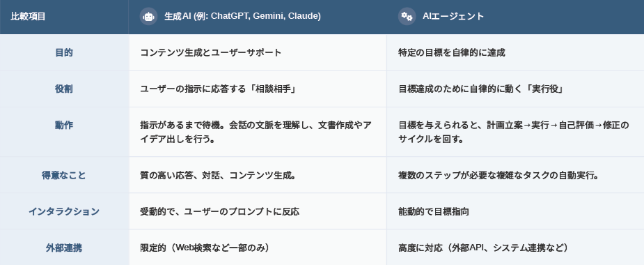Select the インタラクション row label
Screen dimensions: 644x265
tap(64, 211)
